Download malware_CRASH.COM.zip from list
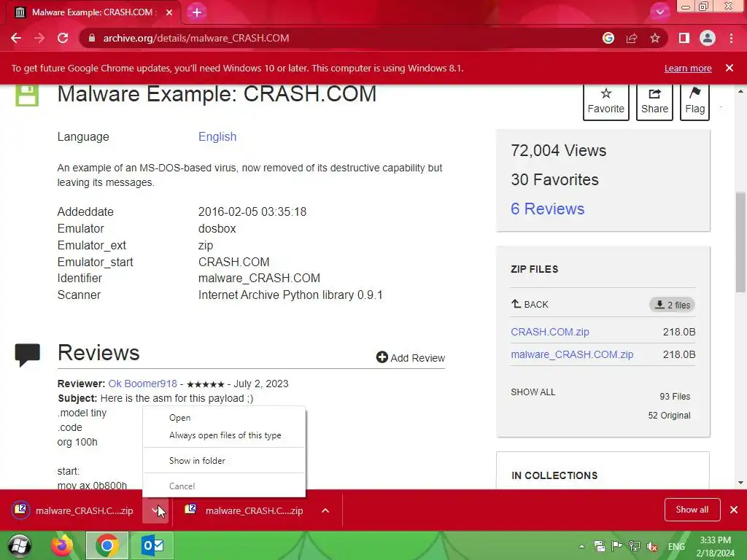Screen dimensions: 747x560 572,354
